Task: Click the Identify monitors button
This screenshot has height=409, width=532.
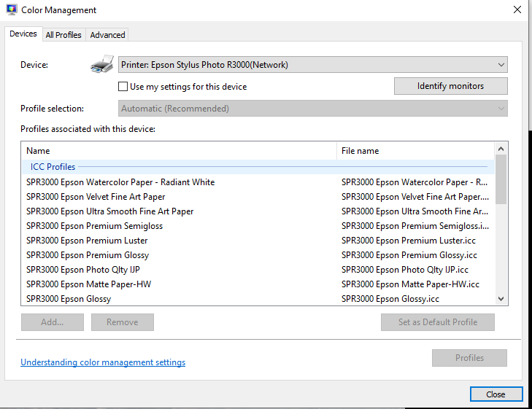Action: point(450,86)
